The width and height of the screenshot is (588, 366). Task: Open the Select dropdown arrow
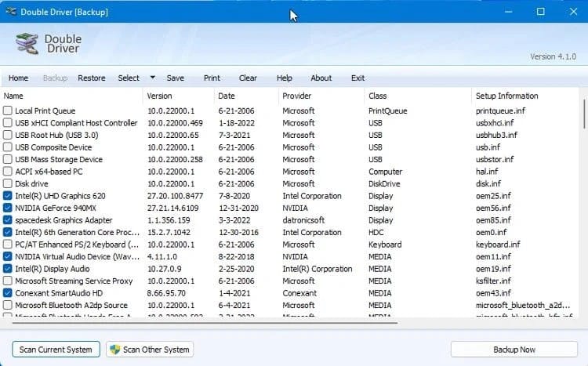tap(152, 78)
